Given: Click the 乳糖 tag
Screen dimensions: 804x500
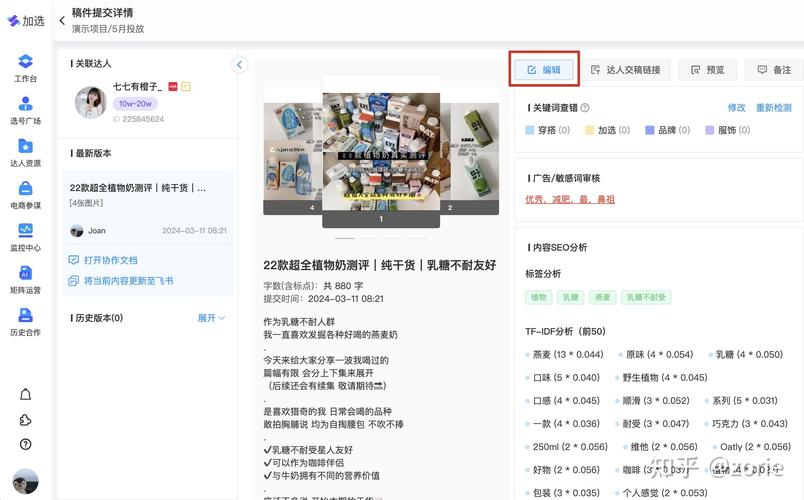Looking at the screenshot, I should click(x=570, y=297).
